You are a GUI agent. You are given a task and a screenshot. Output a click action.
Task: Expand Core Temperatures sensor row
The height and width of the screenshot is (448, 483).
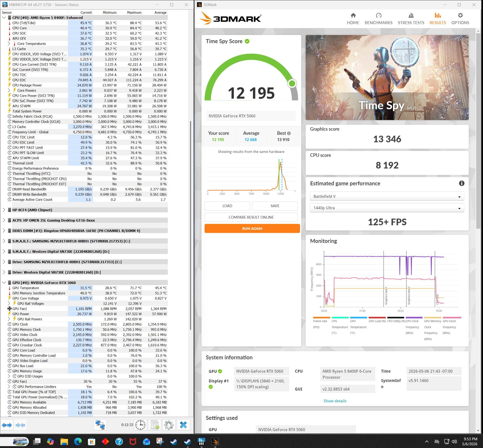coord(9,44)
